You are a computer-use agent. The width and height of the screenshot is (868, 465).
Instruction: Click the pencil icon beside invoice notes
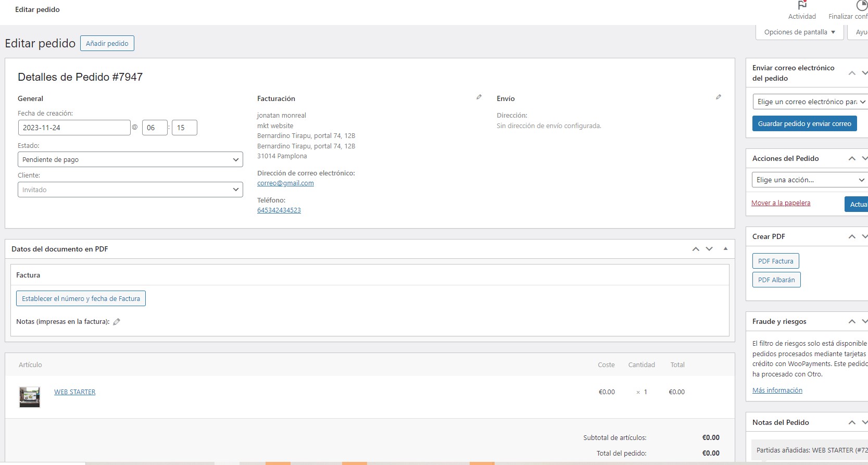(x=117, y=322)
